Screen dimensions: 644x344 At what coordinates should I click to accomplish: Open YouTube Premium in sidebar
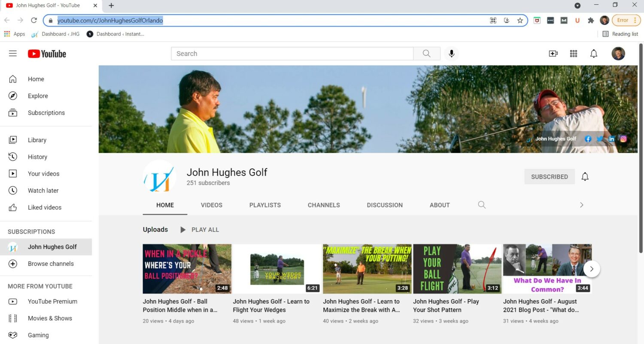click(x=46, y=301)
